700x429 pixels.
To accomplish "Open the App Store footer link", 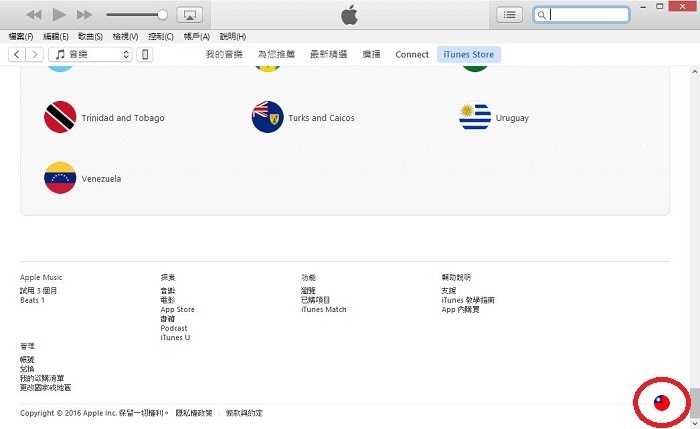I will point(178,309).
